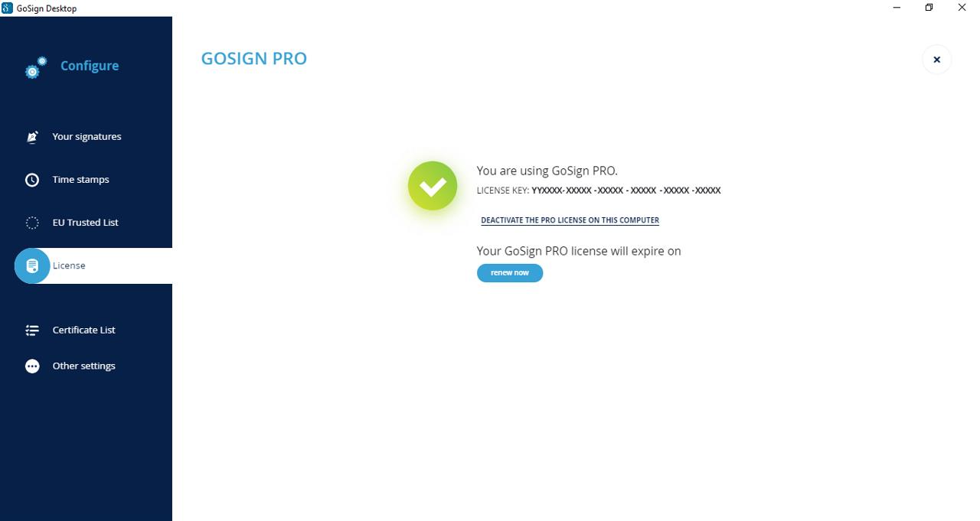Click the renew now button
980x521 pixels.
510,273
